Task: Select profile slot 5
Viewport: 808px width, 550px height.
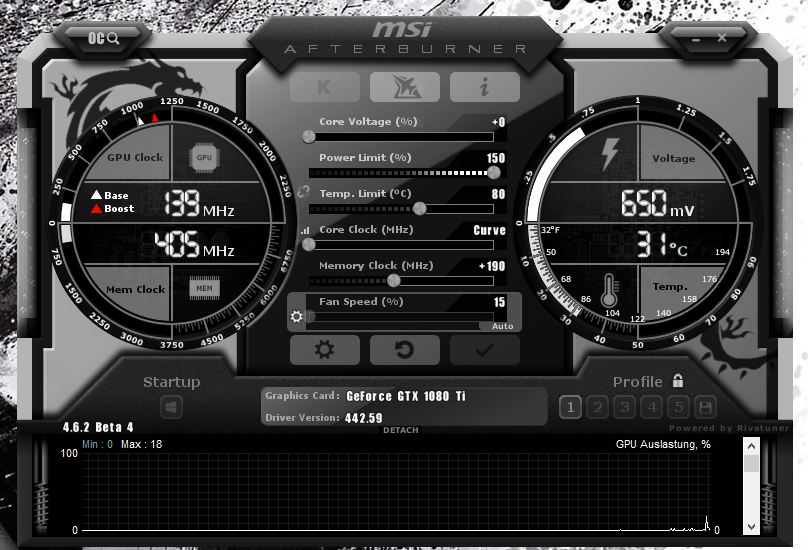Action: pos(679,407)
